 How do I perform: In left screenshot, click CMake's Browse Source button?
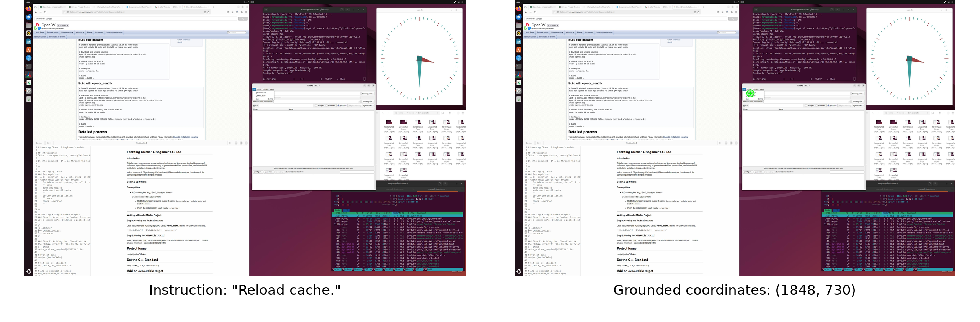(368, 94)
